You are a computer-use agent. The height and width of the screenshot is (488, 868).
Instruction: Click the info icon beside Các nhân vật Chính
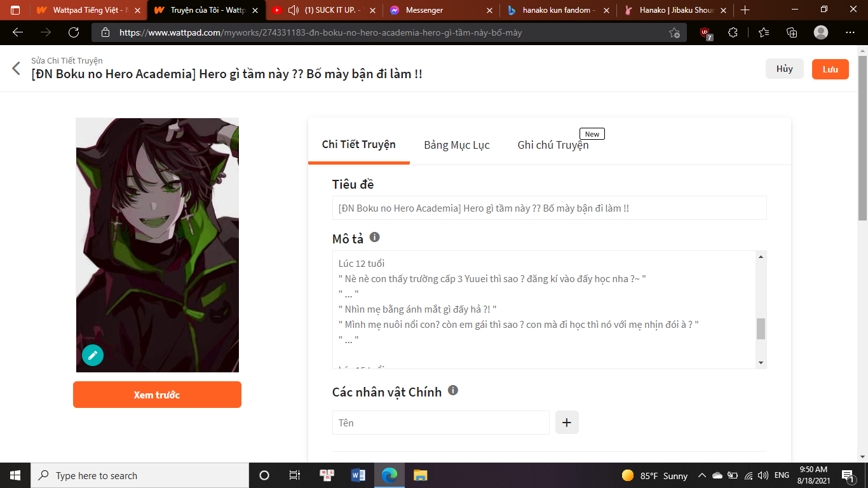[453, 390]
